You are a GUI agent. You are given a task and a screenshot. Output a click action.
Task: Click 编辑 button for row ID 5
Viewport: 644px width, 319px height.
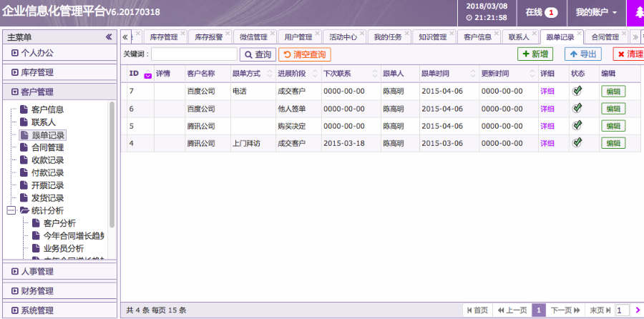613,126
